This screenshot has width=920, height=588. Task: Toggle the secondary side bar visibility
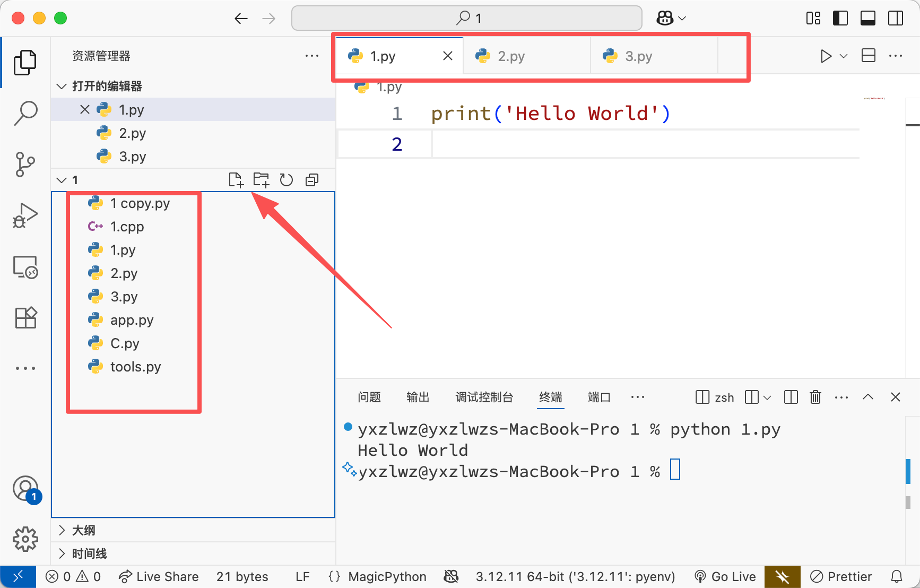896,18
